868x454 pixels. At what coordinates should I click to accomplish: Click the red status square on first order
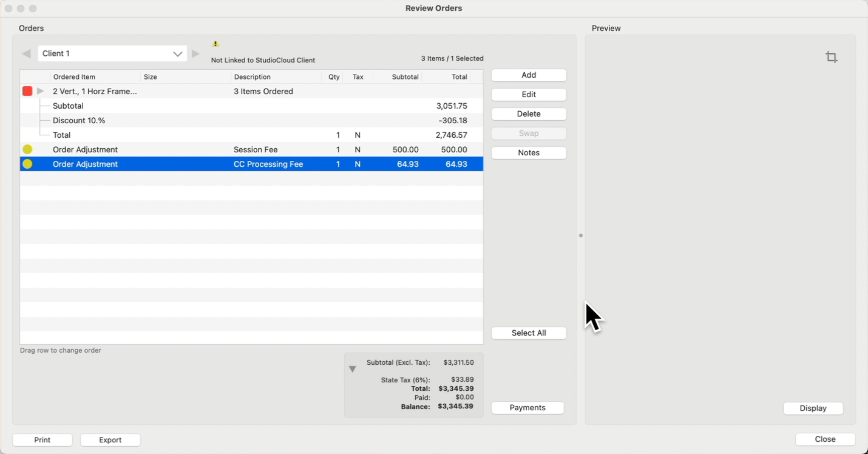click(x=27, y=91)
